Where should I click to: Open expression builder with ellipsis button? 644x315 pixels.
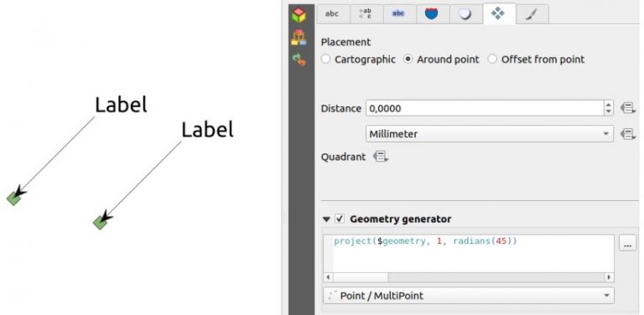coord(627,244)
